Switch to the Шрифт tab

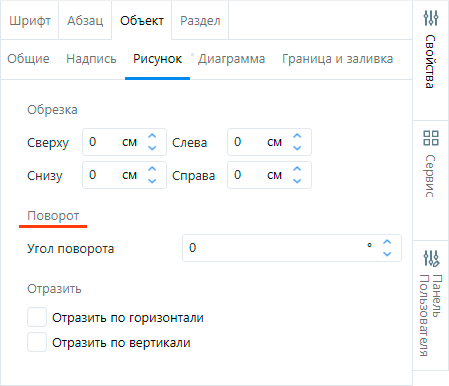tap(30, 21)
